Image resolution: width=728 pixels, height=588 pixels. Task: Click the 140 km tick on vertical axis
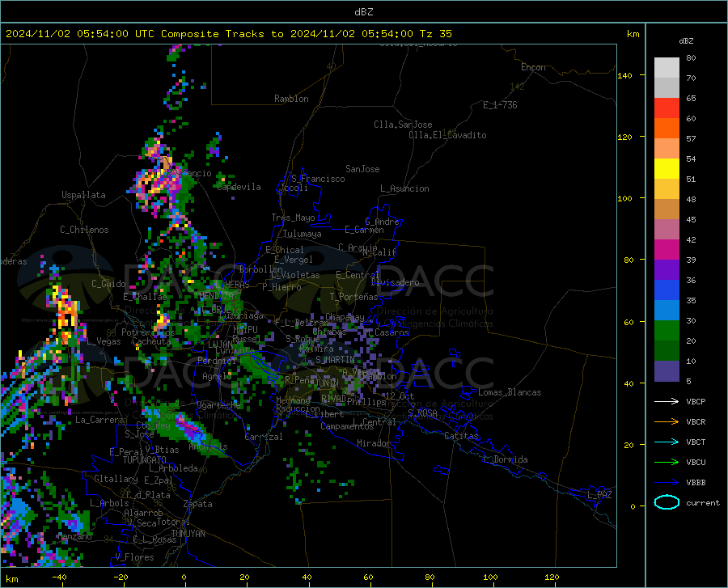click(x=625, y=75)
